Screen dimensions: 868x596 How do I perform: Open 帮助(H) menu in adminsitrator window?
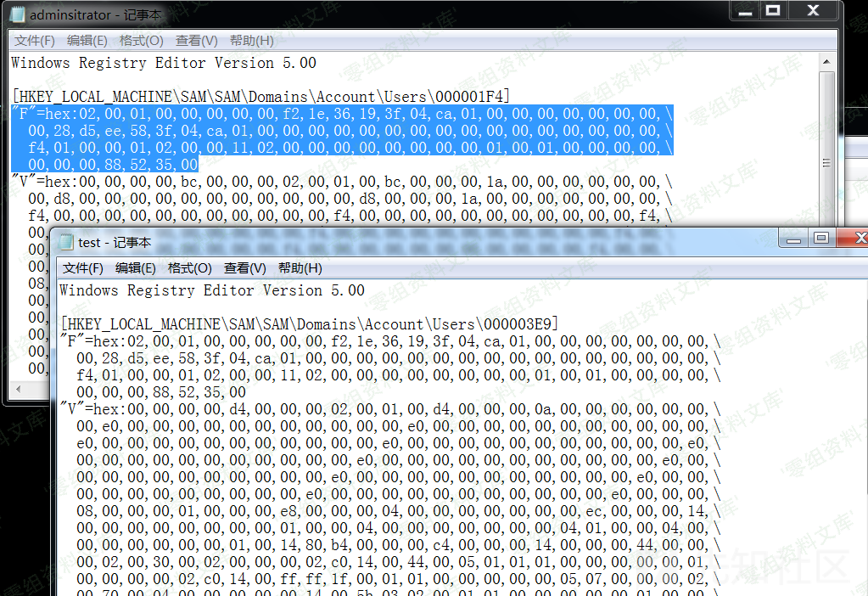click(x=252, y=41)
